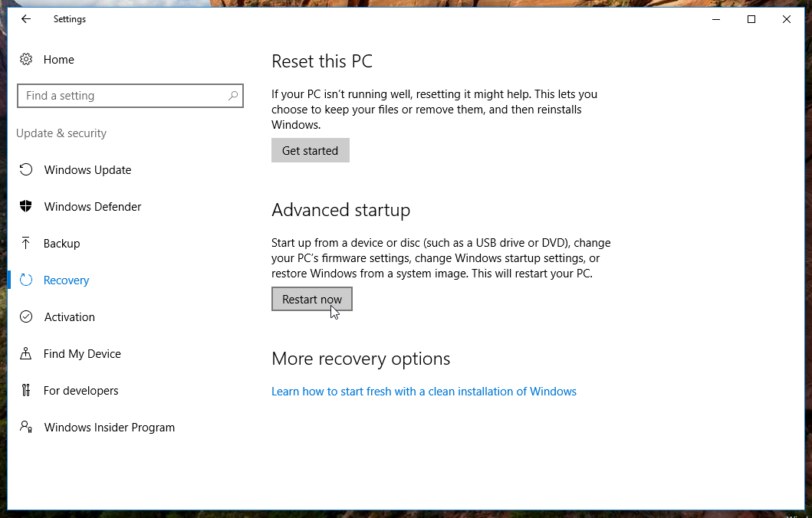The width and height of the screenshot is (812, 518).
Task: Click the For developers tools icon
Action: pyautogui.click(x=26, y=390)
